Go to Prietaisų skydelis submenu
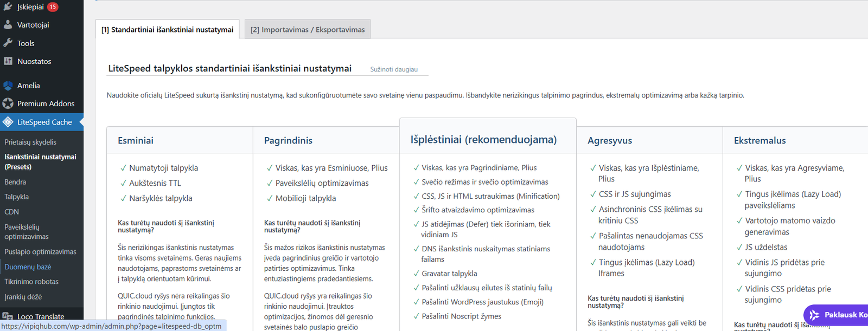868x331 pixels. click(30, 142)
